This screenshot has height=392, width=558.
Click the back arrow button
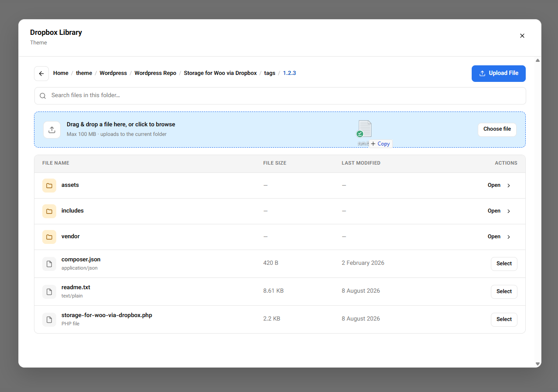click(41, 74)
